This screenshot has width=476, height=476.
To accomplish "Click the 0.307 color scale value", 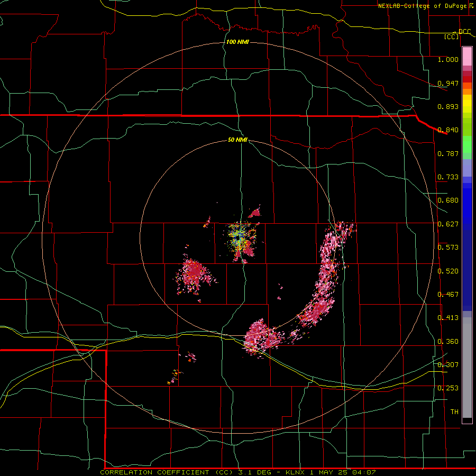I will tap(448, 365).
